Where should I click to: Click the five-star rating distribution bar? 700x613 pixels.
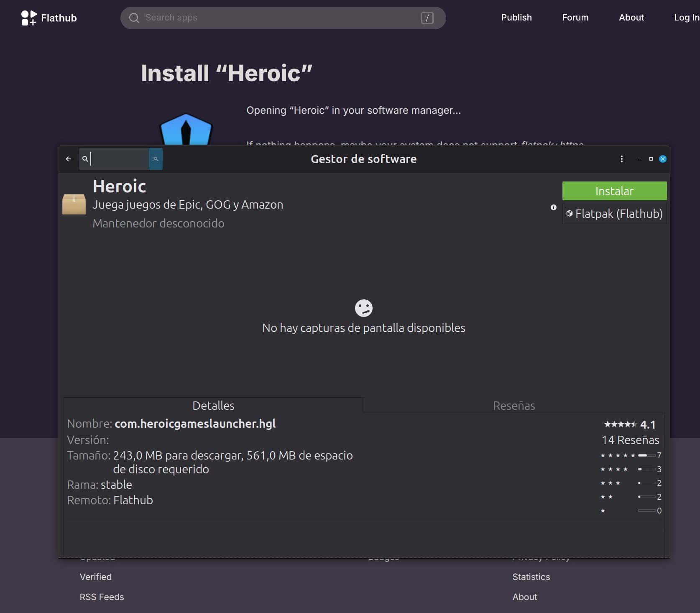coord(646,455)
